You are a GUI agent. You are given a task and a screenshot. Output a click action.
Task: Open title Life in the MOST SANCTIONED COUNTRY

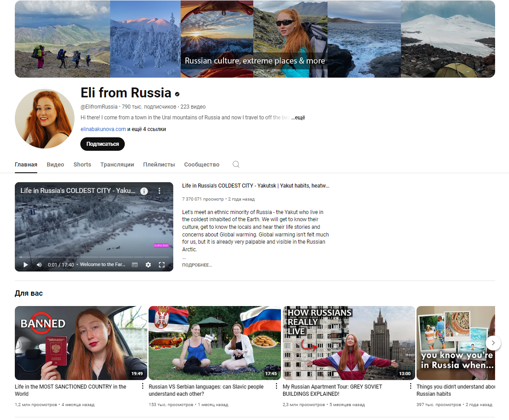point(70,390)
